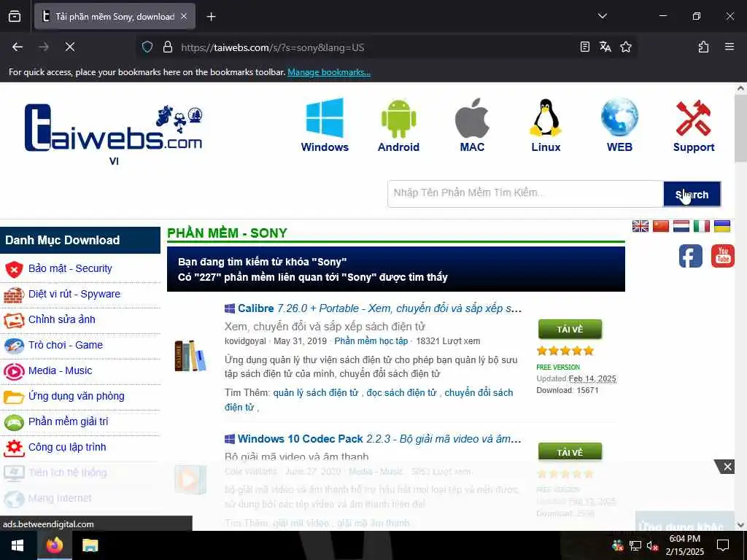Open a new browser tab
This screenshot has width=747, height=560.
coord(211,17)
